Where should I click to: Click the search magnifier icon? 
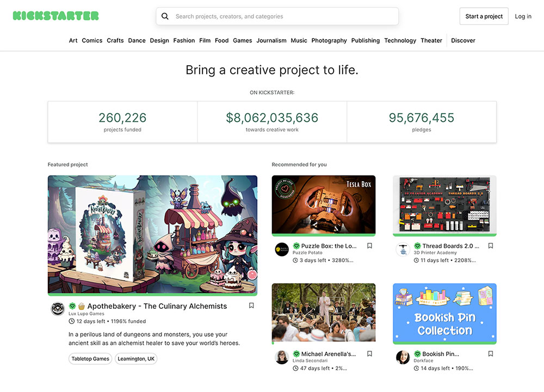[165, 16]
